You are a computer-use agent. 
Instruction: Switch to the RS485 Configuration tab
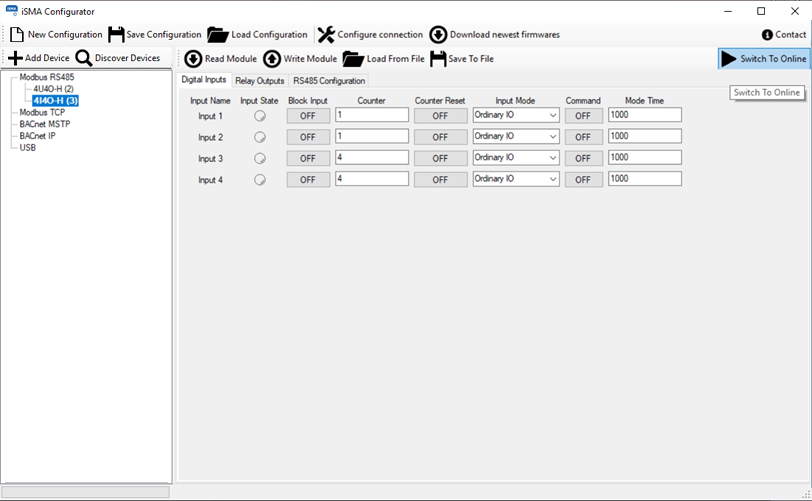point(329,81)
